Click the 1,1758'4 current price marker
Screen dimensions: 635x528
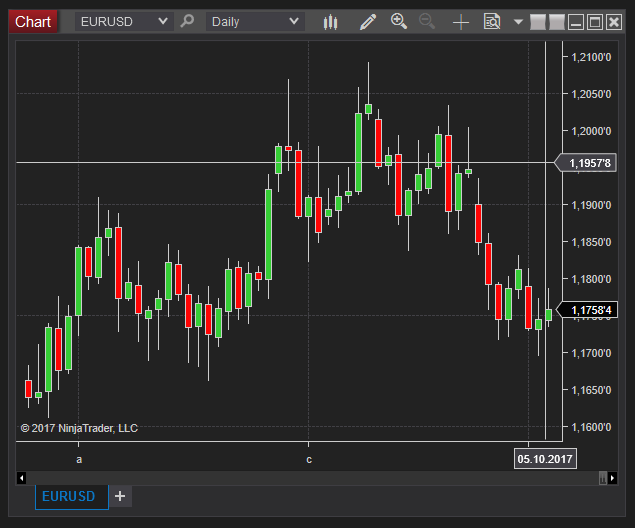pyautogui.click(x=588, y=310)
